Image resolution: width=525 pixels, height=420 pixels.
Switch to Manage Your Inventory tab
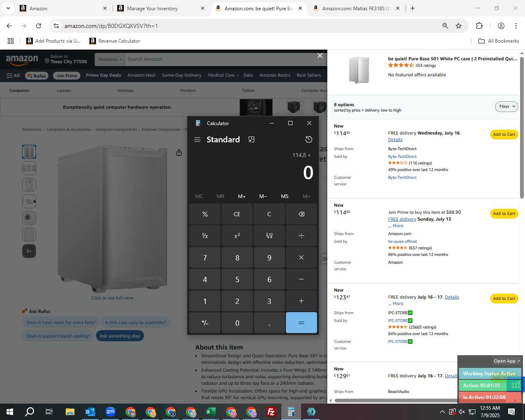161,8
